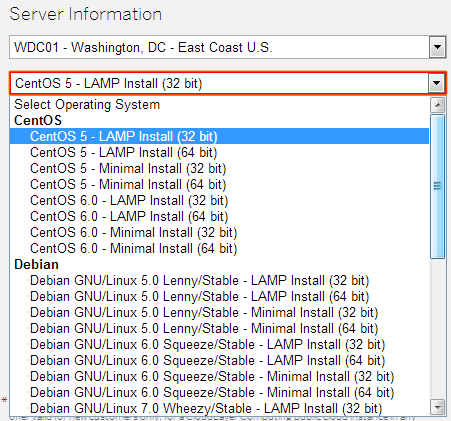This screenshot has height=421, width=451.
Task: Select CentOS 6.0 - Minimal Install (32 bit)
Action: [x=219, y=232]
